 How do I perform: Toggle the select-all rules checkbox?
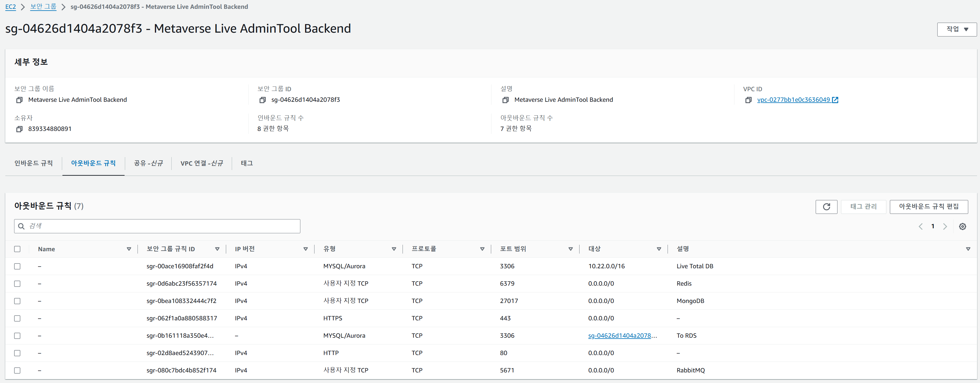tap(17, 249)
